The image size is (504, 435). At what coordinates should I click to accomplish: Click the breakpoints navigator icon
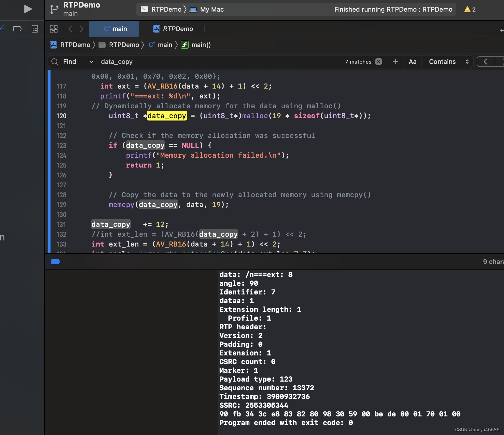tap(17, 29)
